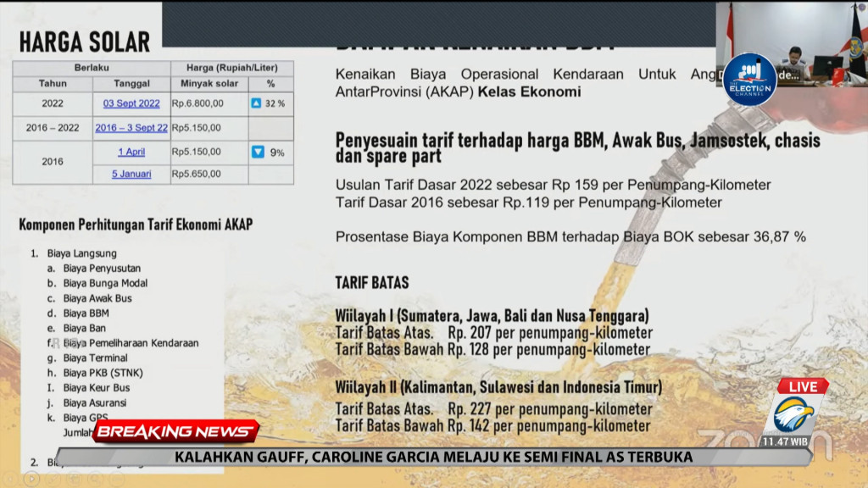Click the blue down arrow beside 9%

258,152
